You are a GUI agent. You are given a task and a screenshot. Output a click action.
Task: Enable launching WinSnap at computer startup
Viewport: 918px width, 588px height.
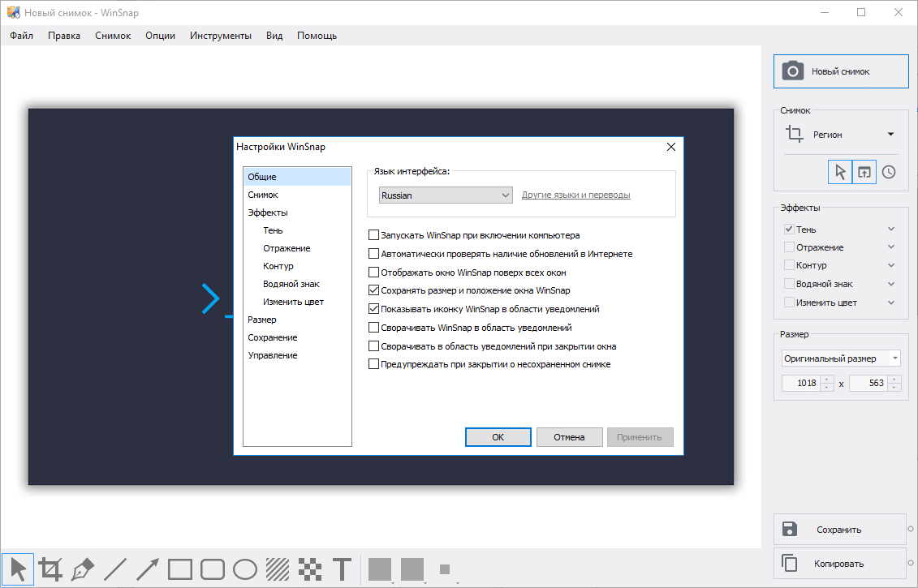pyautogui.click(x=373, y=235)
